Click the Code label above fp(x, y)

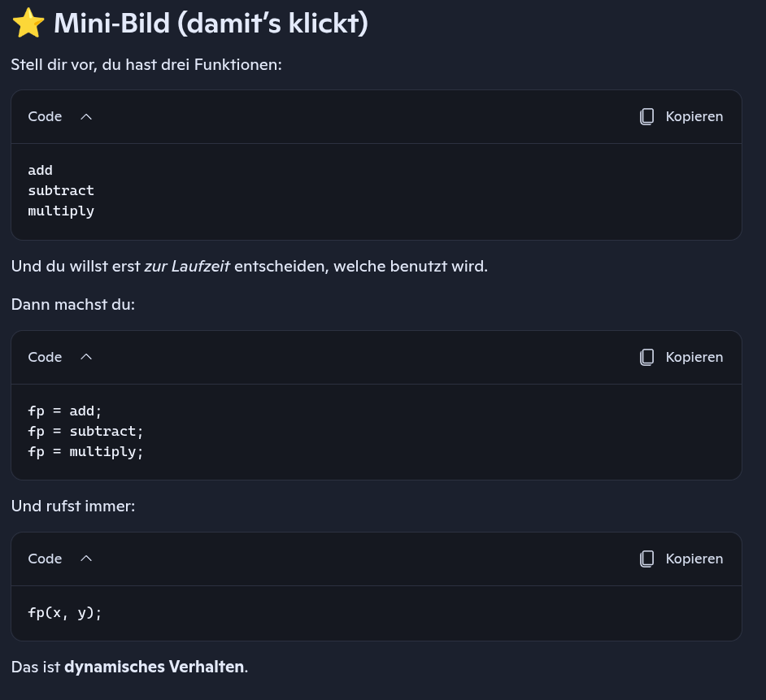point(45,559)
